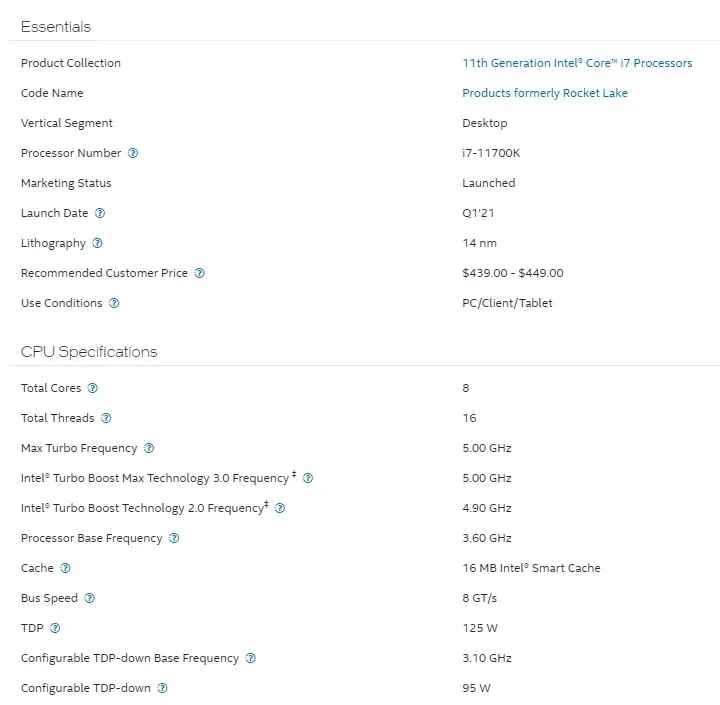This screenshot has width=720, height=705.
Task: Click help icon next to Processor Number
Action: 133,153
